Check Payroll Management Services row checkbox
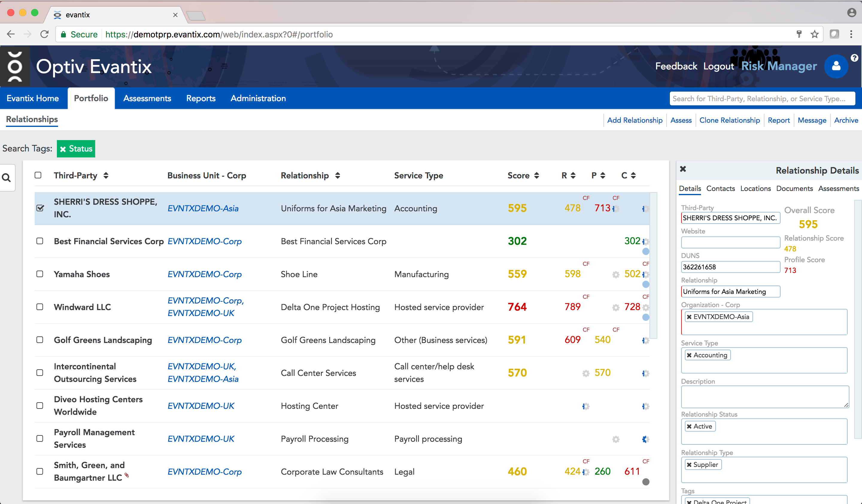 coord(40,438)
